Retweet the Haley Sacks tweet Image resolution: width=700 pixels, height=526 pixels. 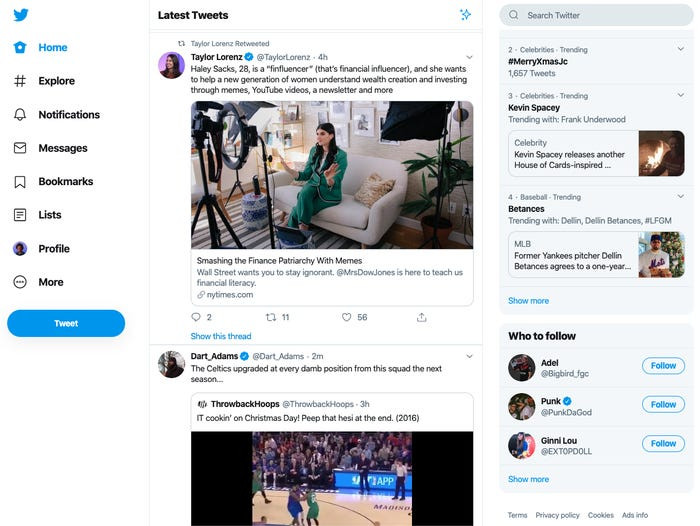[271, 317]
